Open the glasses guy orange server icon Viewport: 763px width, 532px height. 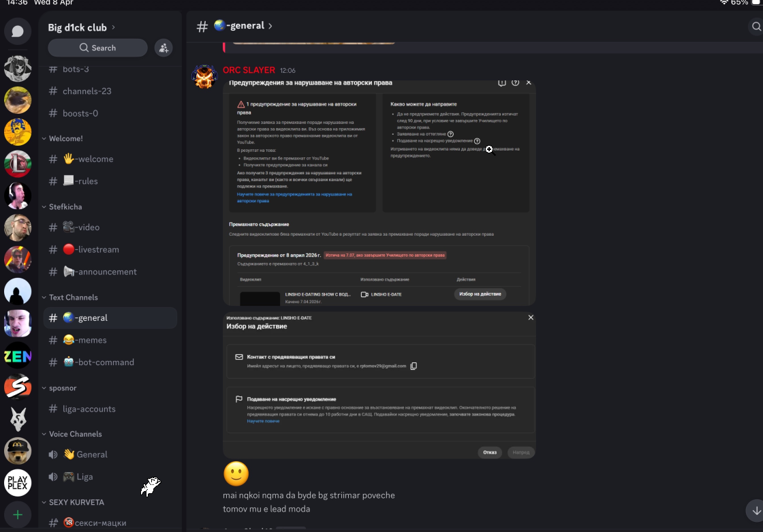pos(18,260)
